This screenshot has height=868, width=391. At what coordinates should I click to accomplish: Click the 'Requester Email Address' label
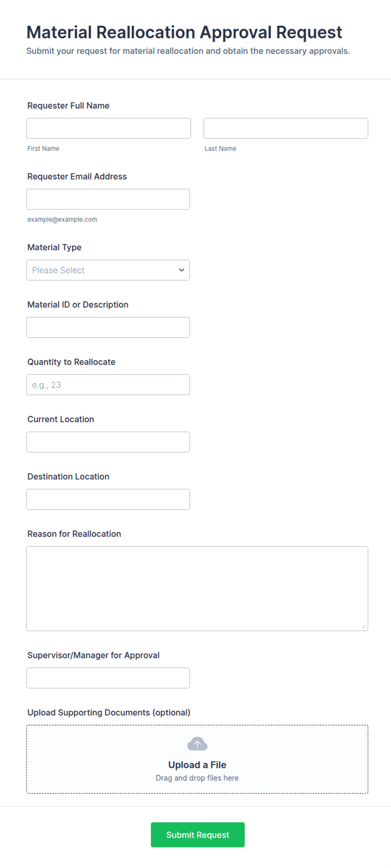[x=77, y=176]
